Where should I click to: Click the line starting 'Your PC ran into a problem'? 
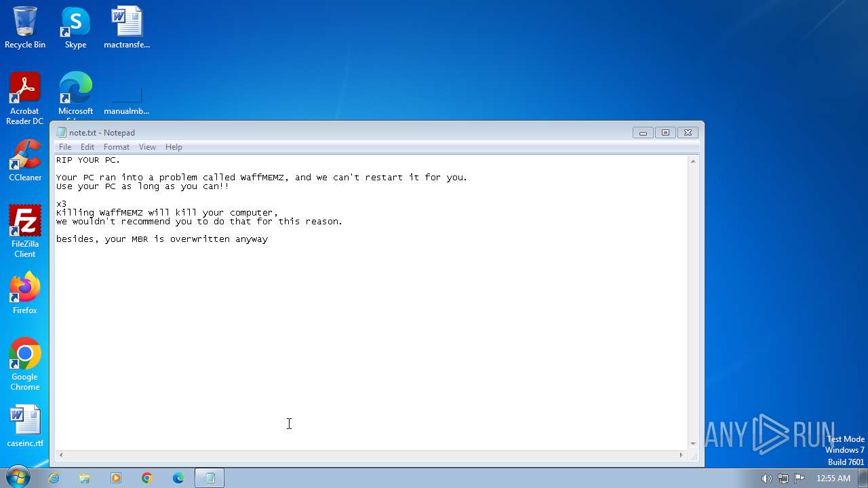(262, 178)
